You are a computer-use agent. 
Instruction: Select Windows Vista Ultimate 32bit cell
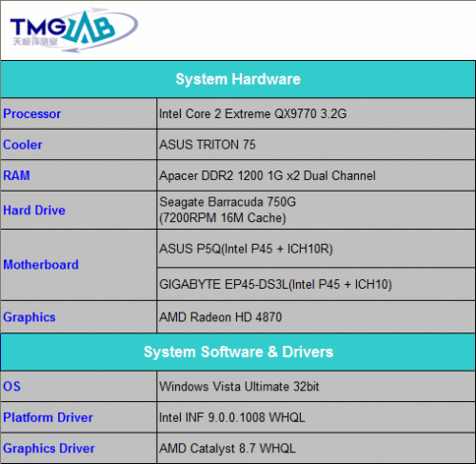pyautogui.click(x=316, y=387)
